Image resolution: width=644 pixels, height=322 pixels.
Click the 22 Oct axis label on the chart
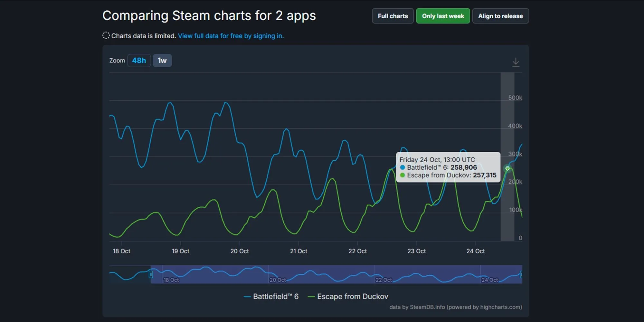tap(357, 251)
